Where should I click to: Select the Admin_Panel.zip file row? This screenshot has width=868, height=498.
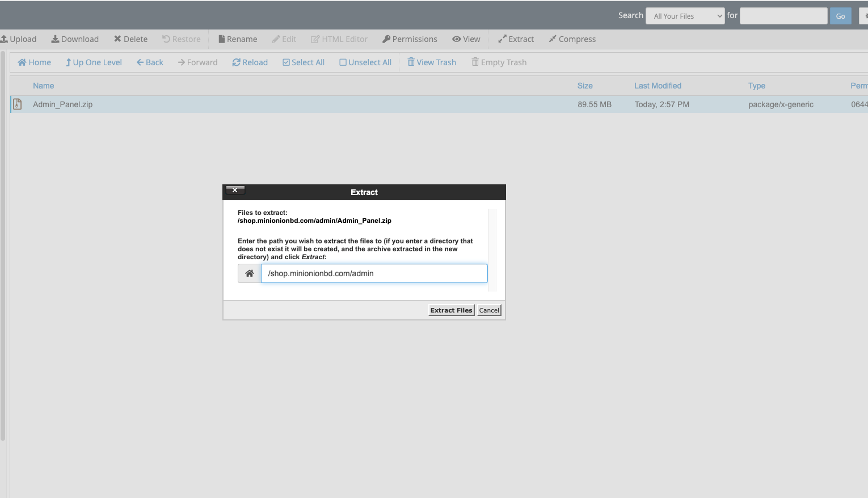click(x=62, y=104)
